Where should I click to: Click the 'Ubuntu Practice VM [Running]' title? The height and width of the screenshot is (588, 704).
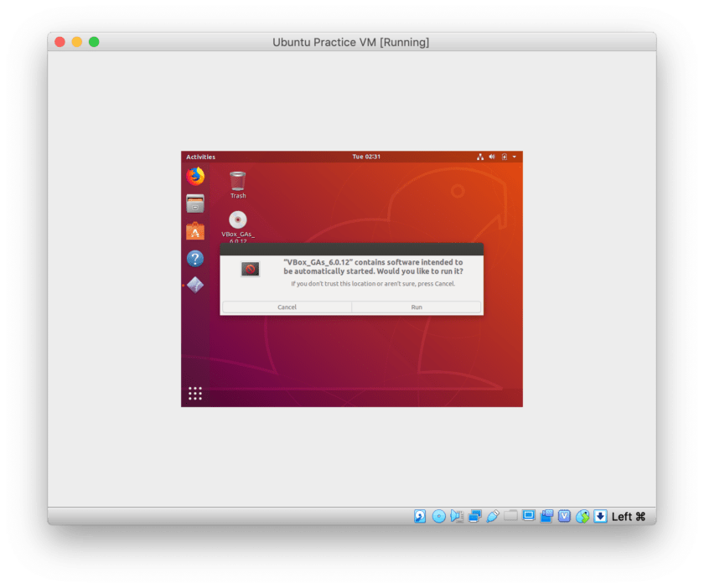pyautogui.click(x=351, y=42)
